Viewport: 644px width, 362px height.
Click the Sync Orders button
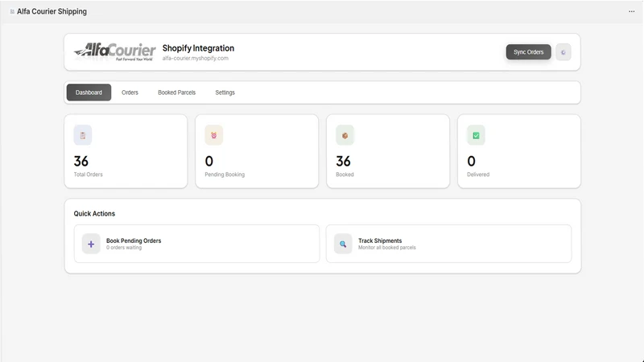coord(528,52)
